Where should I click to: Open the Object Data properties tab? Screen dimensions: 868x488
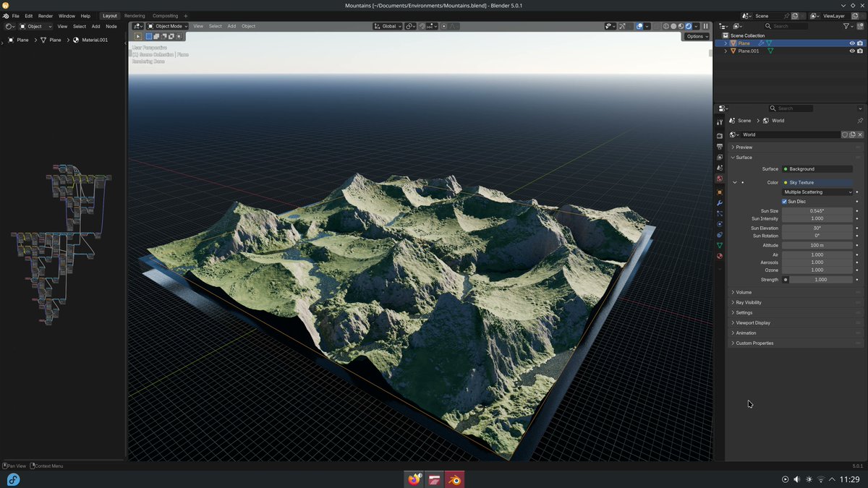[x=719, y=245]
